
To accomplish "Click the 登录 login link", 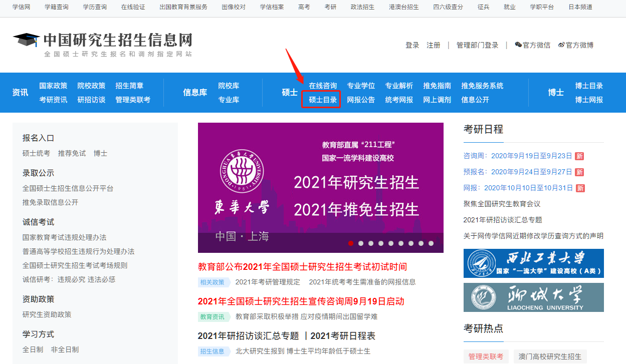I will [412, 45].
